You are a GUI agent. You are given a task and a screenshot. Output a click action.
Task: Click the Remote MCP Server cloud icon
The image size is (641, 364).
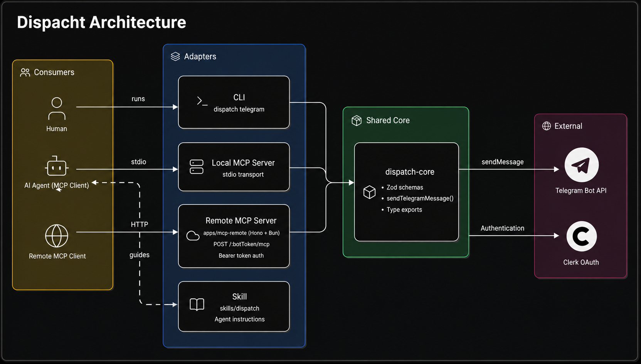tap(193, 236)
